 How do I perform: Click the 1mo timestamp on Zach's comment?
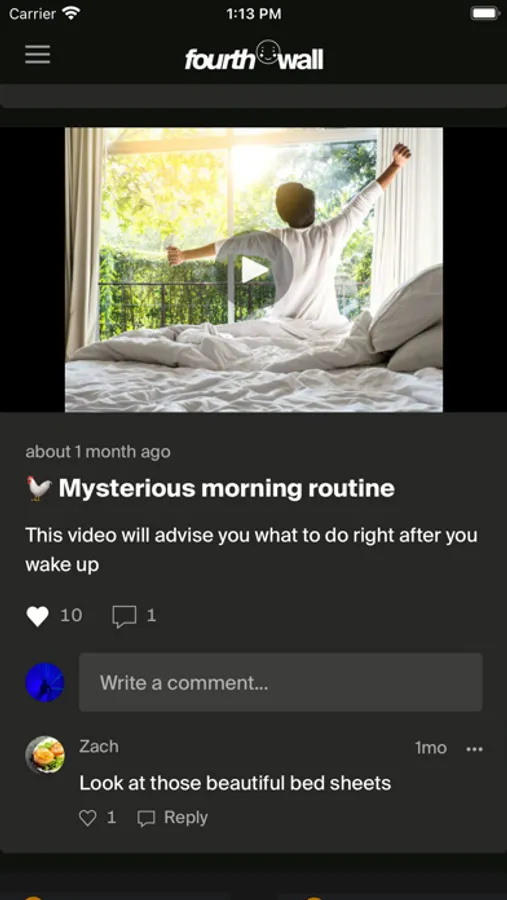click(431, 748)
